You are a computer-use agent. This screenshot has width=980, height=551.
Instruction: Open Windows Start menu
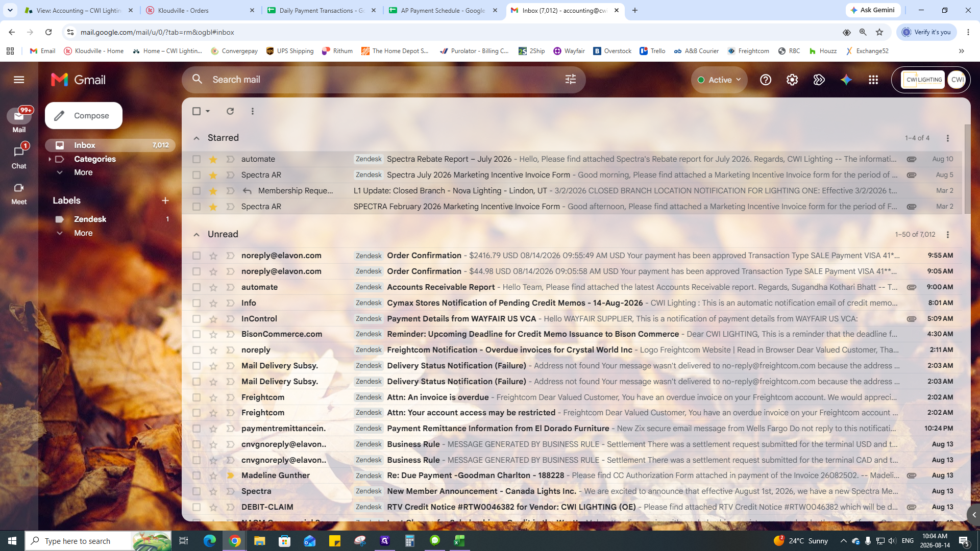[x=12, y=541]
